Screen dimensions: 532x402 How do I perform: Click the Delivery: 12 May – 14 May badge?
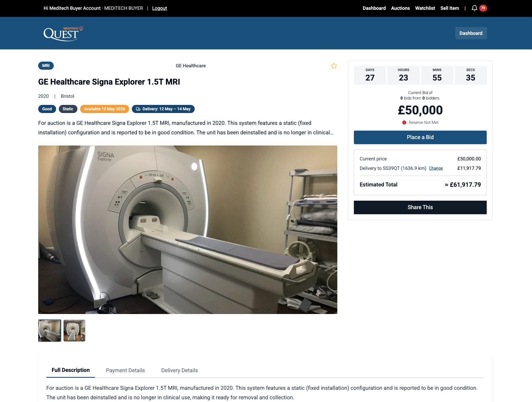click(x=163, y=109)
